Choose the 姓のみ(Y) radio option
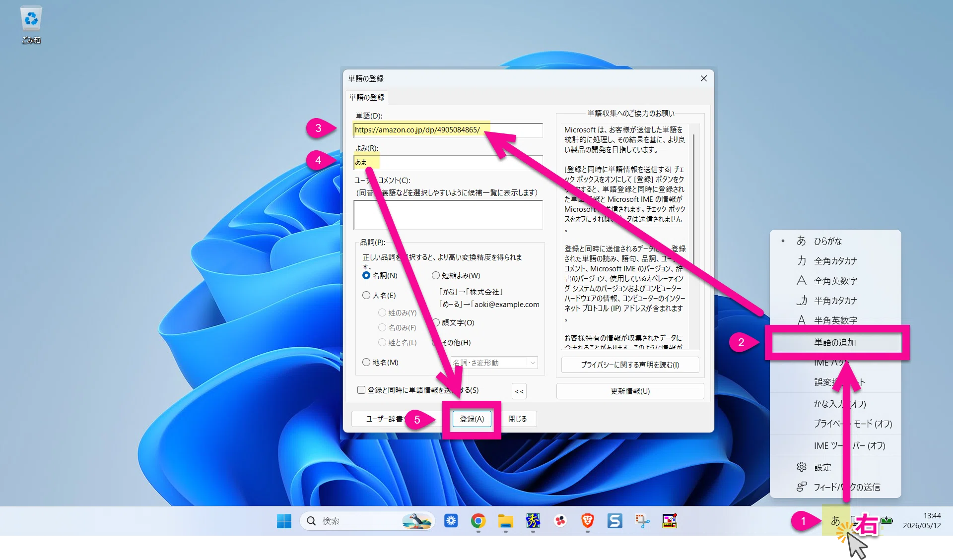This screenshot has width=953, height=560. coord(382,312)
